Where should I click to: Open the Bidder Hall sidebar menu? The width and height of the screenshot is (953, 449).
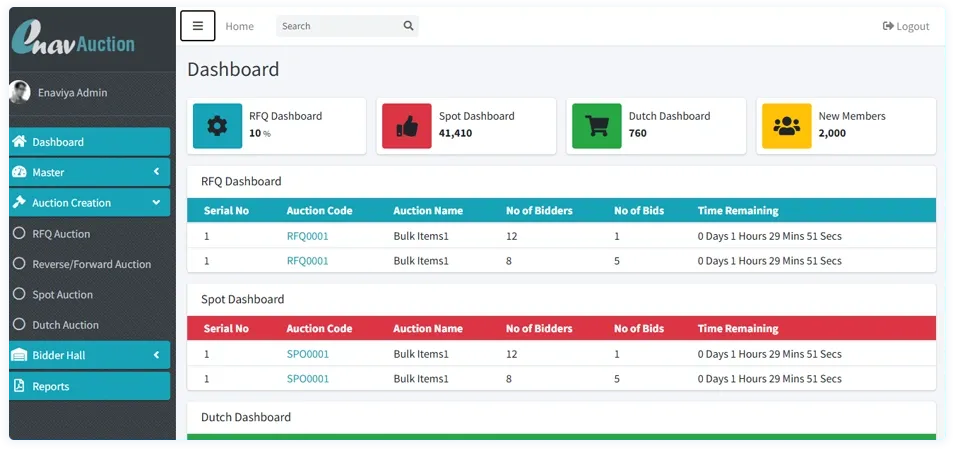(x=90, y=355)
